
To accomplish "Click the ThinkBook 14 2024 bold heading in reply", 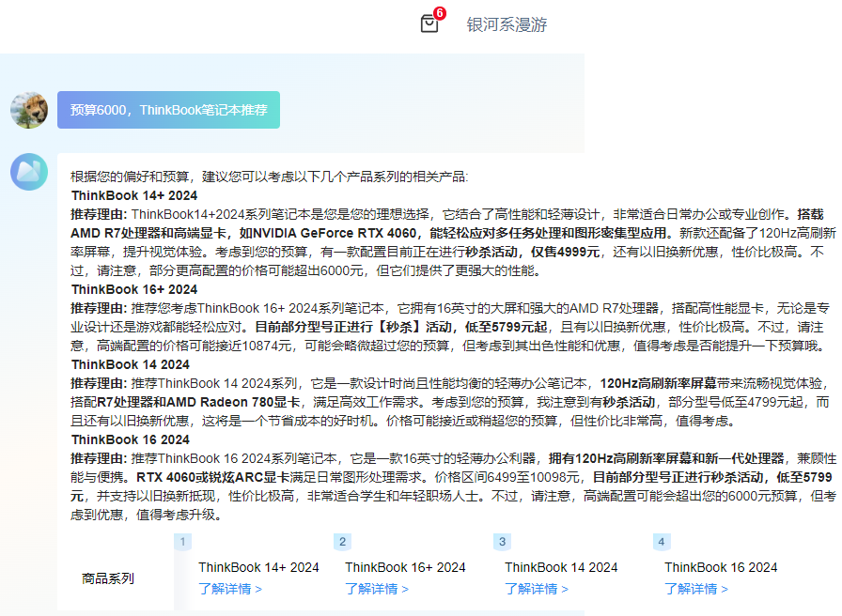I will click(x=131, y=364).
